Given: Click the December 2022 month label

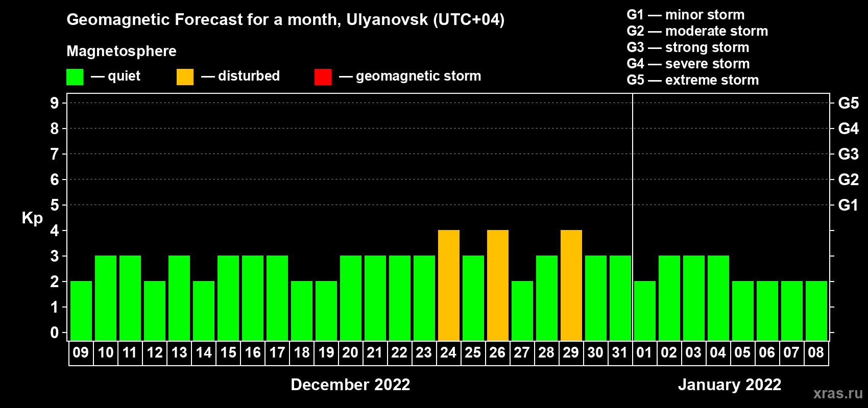Looking at the screenshot, I should coord(350,385).
